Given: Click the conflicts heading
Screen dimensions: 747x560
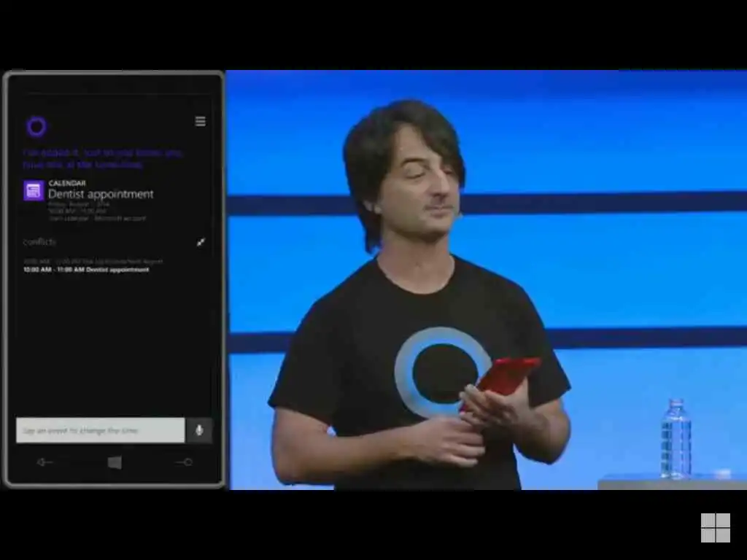Looking at the screenshot, I should 39,242.
